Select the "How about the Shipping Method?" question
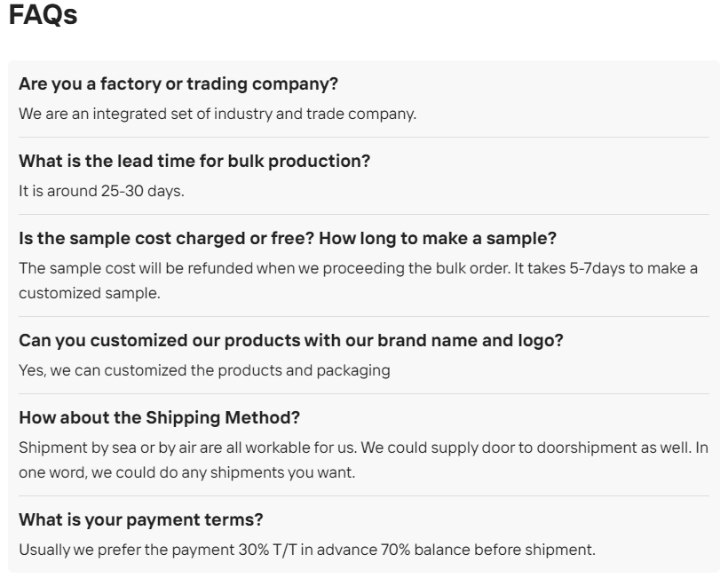728x586 pixels. (160, 417)
